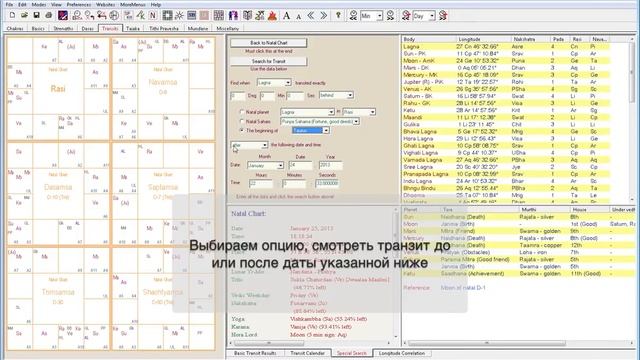The image size is (640, 360).
Task: Decrease font with the small A icon
Action: [298, 16]
